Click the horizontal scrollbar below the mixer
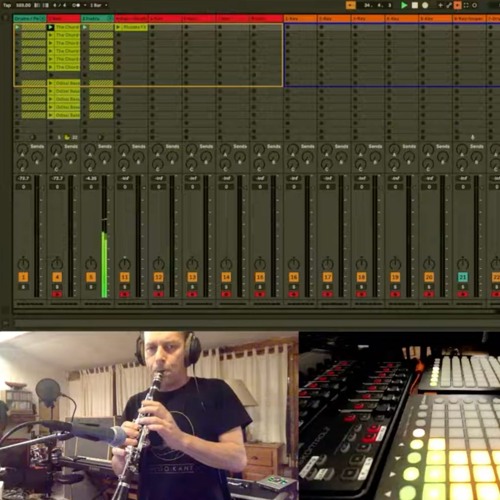The width and height of the screenshot is (500, 500). (255, 311)
